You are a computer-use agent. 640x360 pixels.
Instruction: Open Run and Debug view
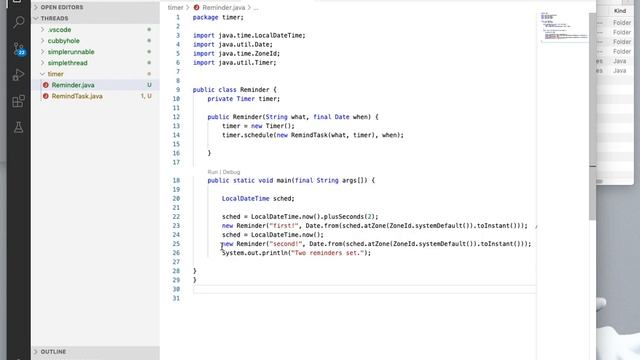pos(18,75)
